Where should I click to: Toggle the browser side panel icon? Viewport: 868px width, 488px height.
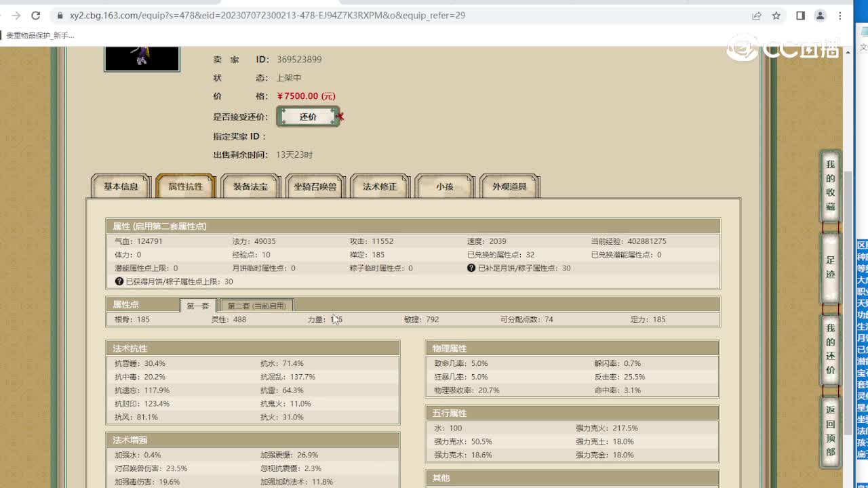(800, 16)
